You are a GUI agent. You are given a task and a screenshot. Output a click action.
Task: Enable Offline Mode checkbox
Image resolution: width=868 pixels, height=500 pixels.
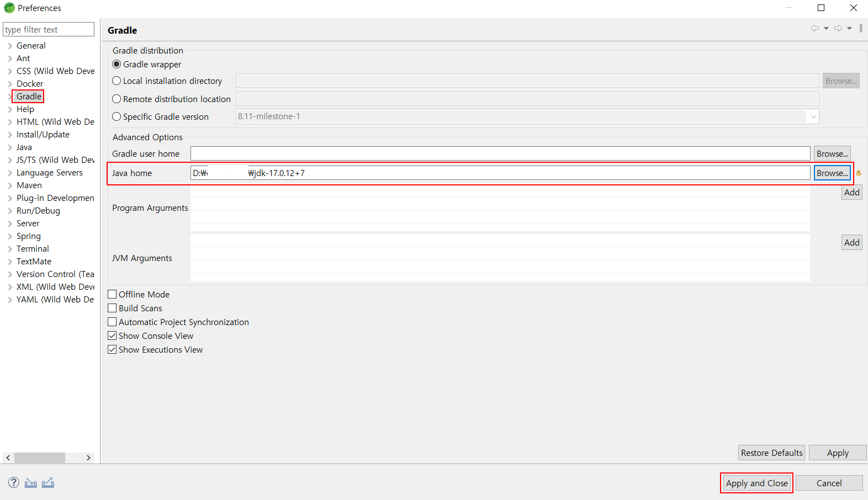pyautogui.click(x=112, y=294)
